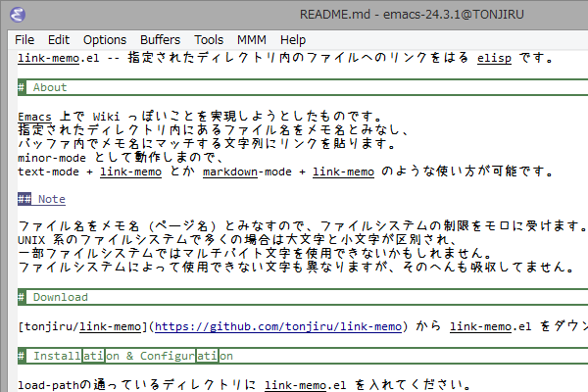
Task: Click the ## Note subheading
Action: 41,199
